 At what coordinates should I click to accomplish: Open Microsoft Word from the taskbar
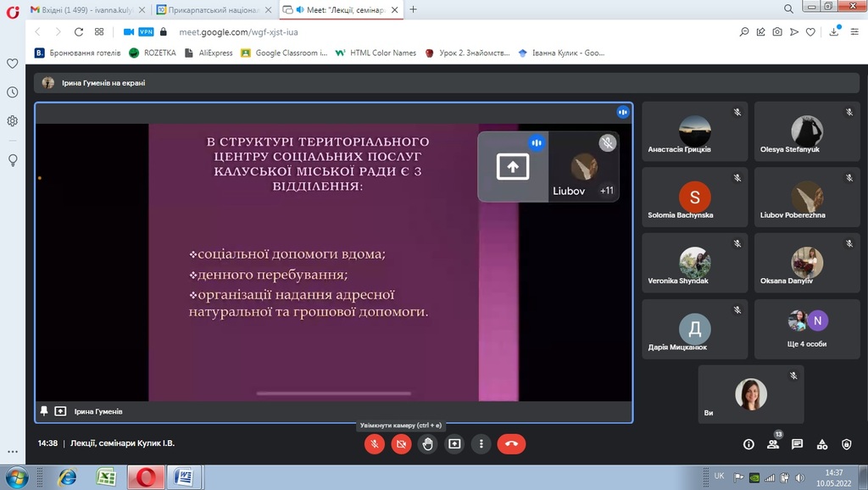tap(184, 477)
